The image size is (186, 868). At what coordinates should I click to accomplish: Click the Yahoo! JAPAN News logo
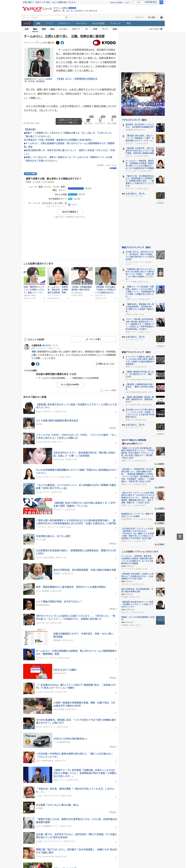(x=37, y=9)
